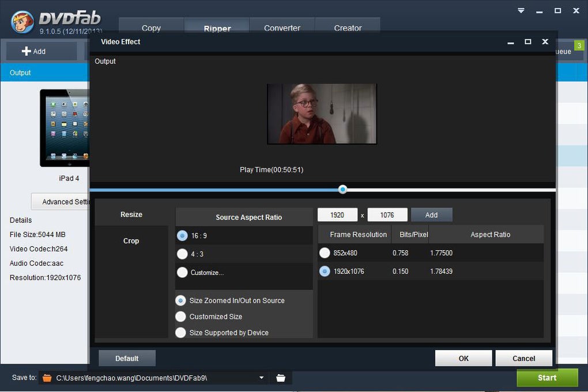Select the 4 : 3 aspect ratio option
This screenshot has width=588, height=392.
coord(182,254)
